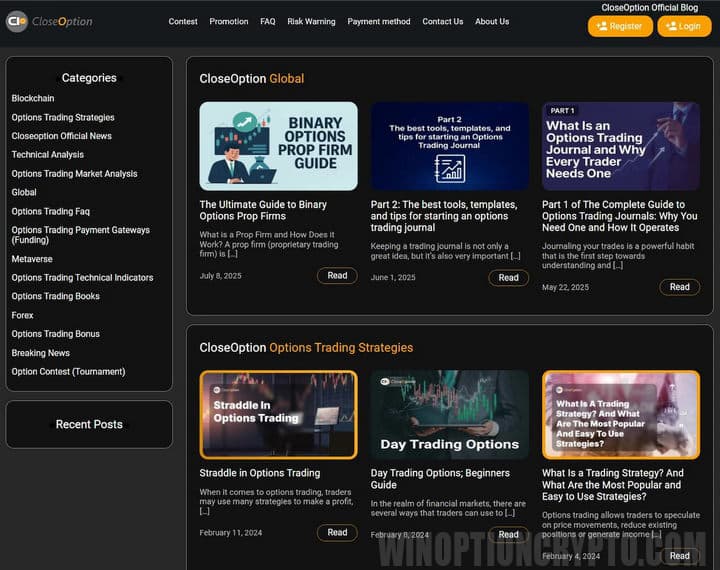Select the Payment method menu item
720x570 pixels.
[379, 22]
